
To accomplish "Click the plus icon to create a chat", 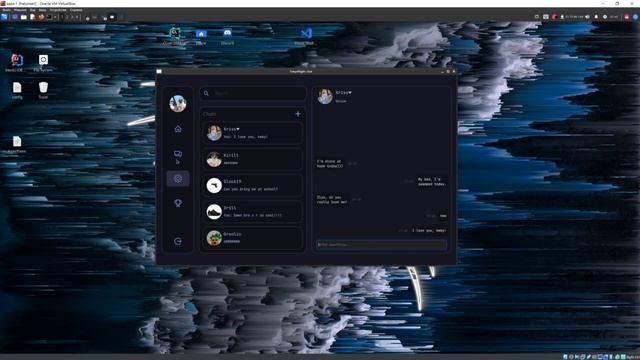I will [298, 114].
